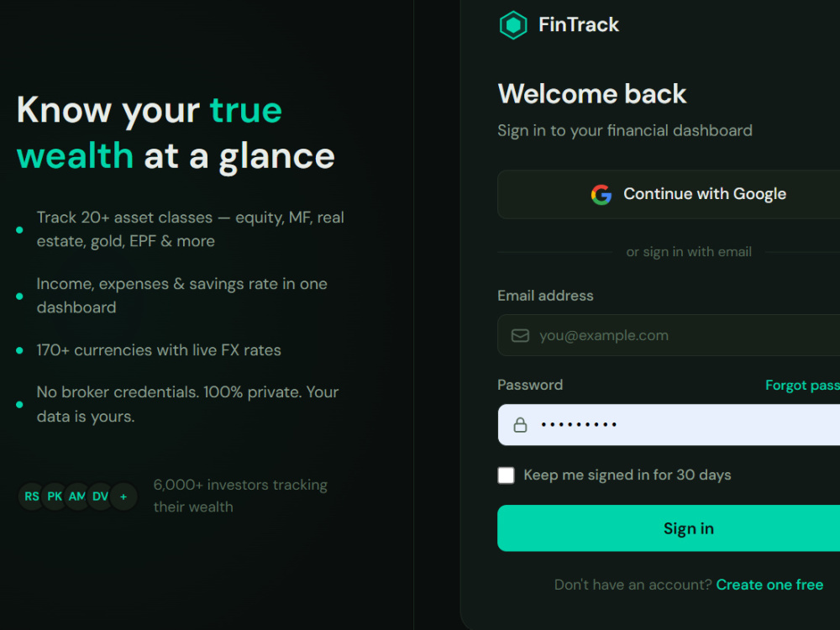This screenshot has width=840, height=630.
Task: Click "6,000+ investors tracking their wealth" text
Action: [x=240, y=496]
